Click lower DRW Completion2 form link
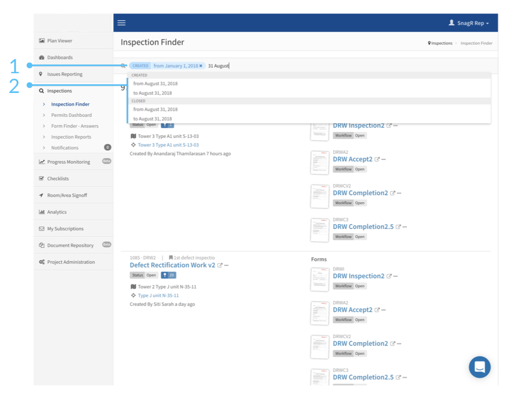Viewport: 532px width, 399px height. 361,343
